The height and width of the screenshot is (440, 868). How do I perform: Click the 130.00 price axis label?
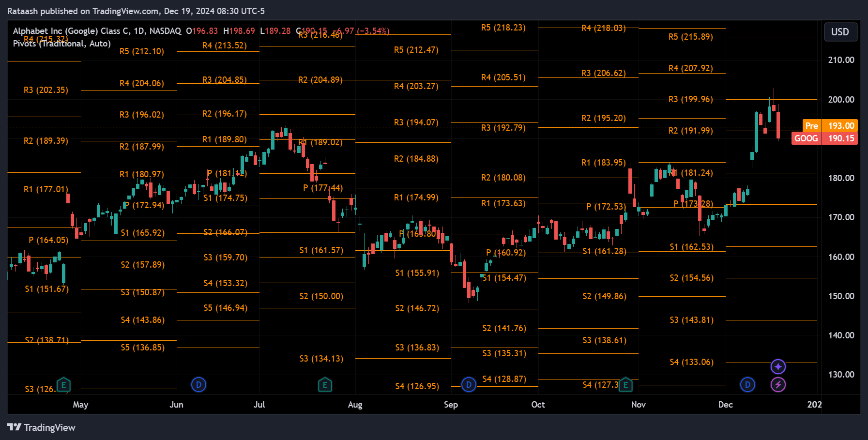841,375
